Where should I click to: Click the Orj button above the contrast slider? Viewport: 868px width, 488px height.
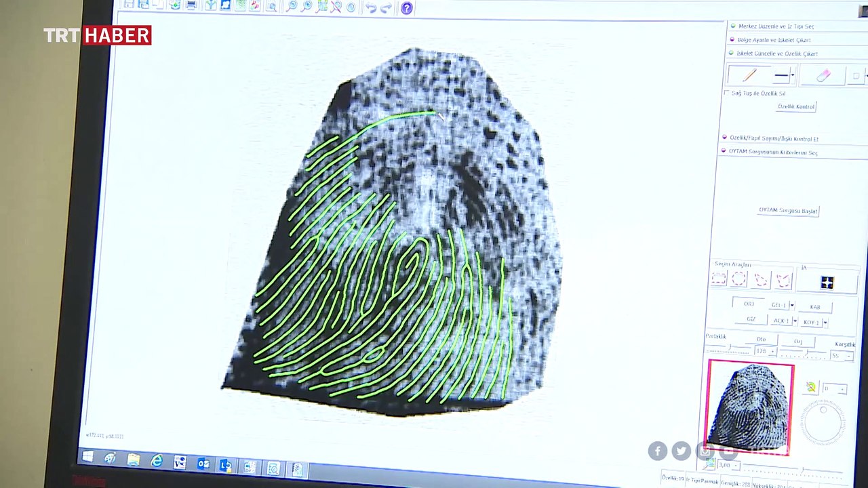pos(798,342)
